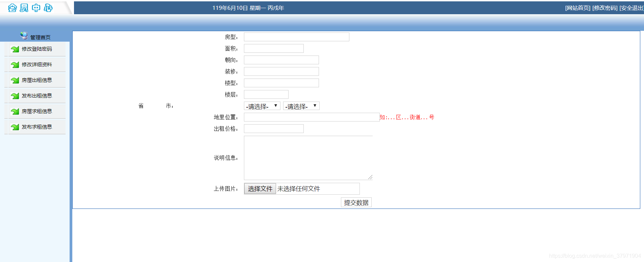644x262 pixels.
Task: Focus the 面积 input field
Action: click(x=274, y=48)
